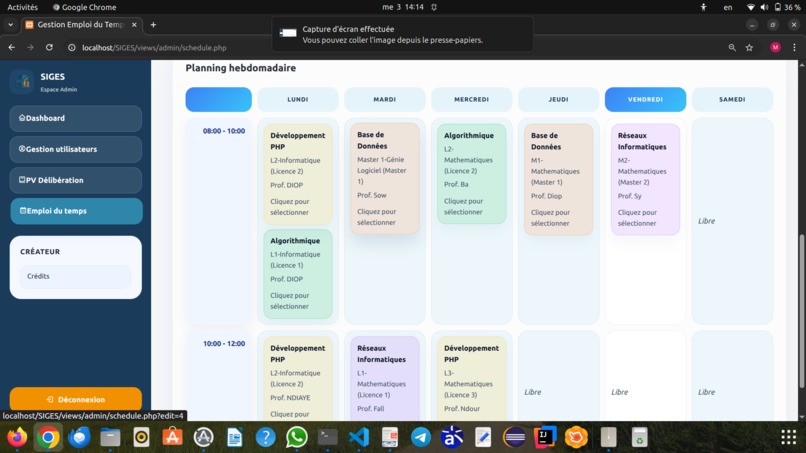Open the battery 36 % system menu

coord(787,7)
